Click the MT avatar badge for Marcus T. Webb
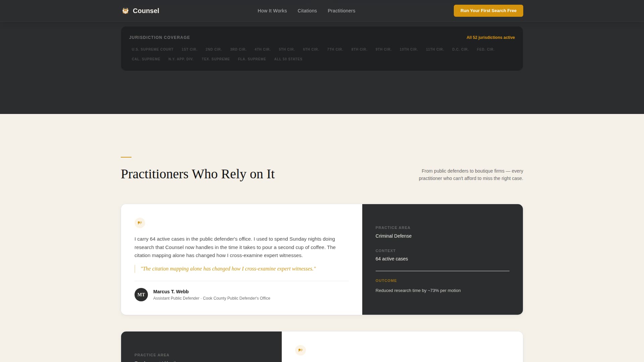 tap(141, 294)
